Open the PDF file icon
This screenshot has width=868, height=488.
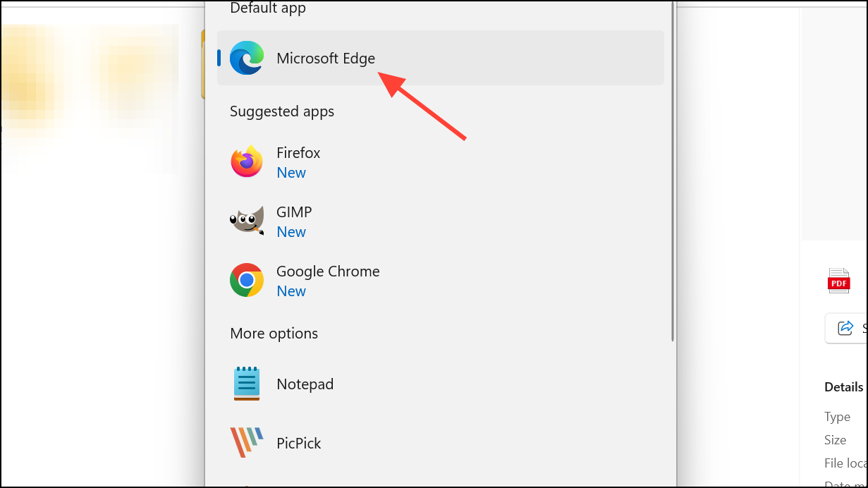(x=839, y=281)
